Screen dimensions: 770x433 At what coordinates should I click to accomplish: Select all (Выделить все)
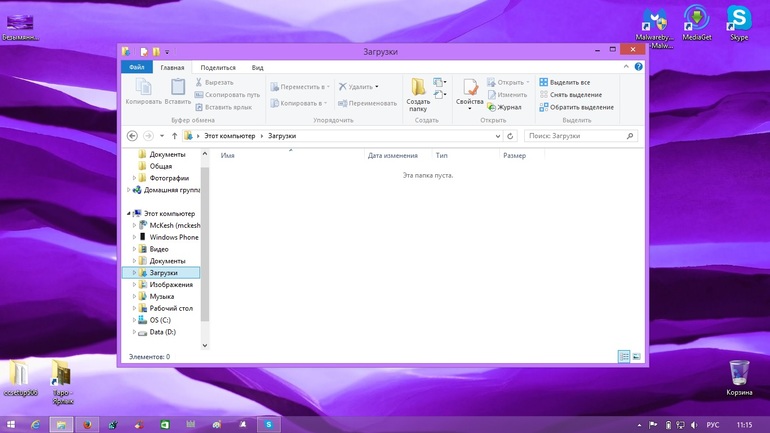click(x=565, y=82)
